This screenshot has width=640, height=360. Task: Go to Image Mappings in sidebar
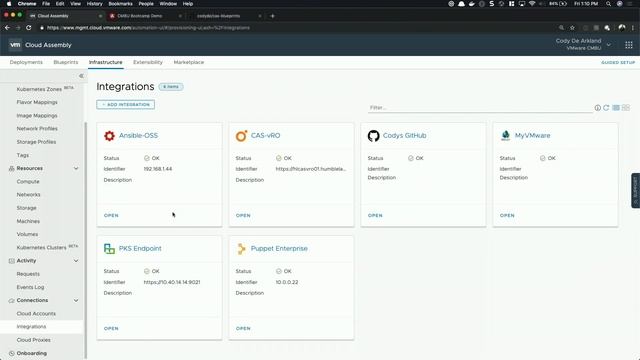[37, 116]
